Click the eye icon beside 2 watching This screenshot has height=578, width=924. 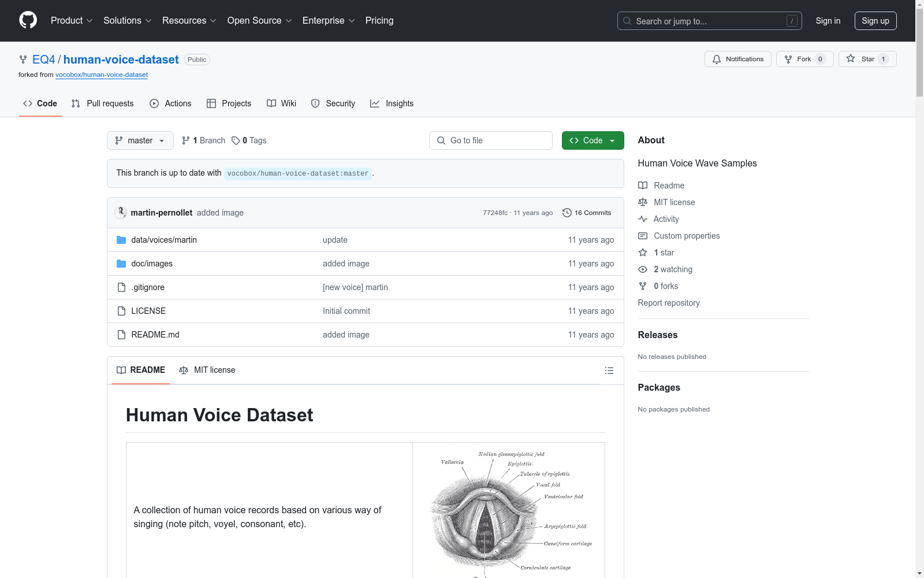643,269
